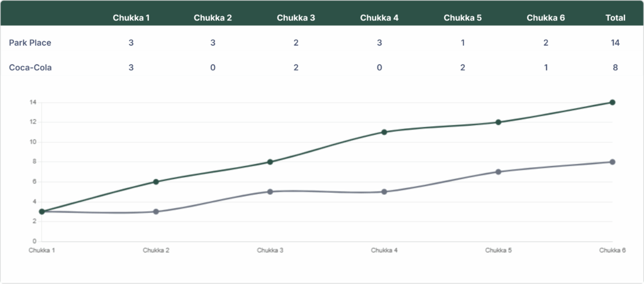
Task: Click Park Place's Chukka 5 score cell
Action: pos(462,43)
